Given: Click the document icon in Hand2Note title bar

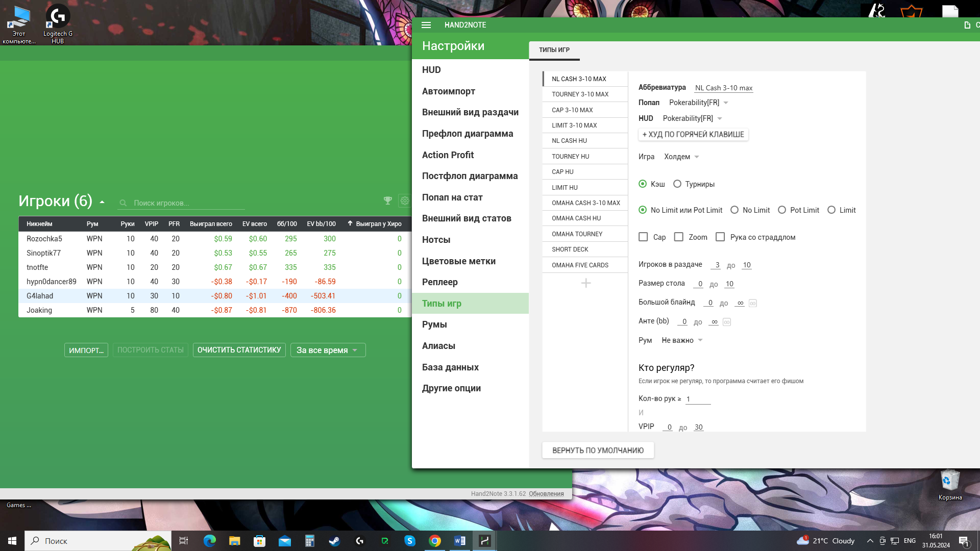Looking at the screenshot, I should [x=967, y=25].
